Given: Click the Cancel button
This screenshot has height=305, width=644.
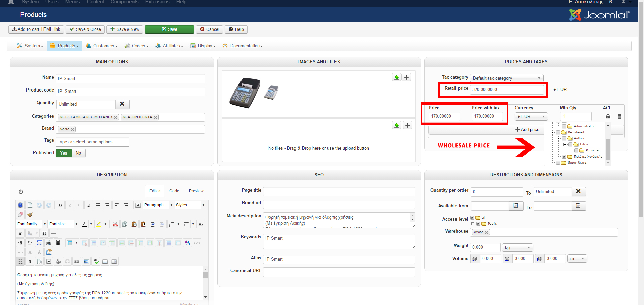Looking at the screenshot, I should pos(210,29).
